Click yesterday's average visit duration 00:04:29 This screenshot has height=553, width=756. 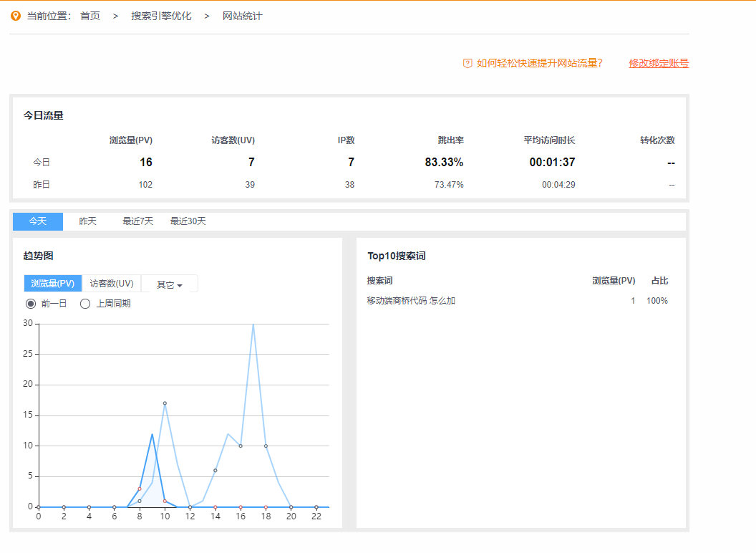(558, 185)
